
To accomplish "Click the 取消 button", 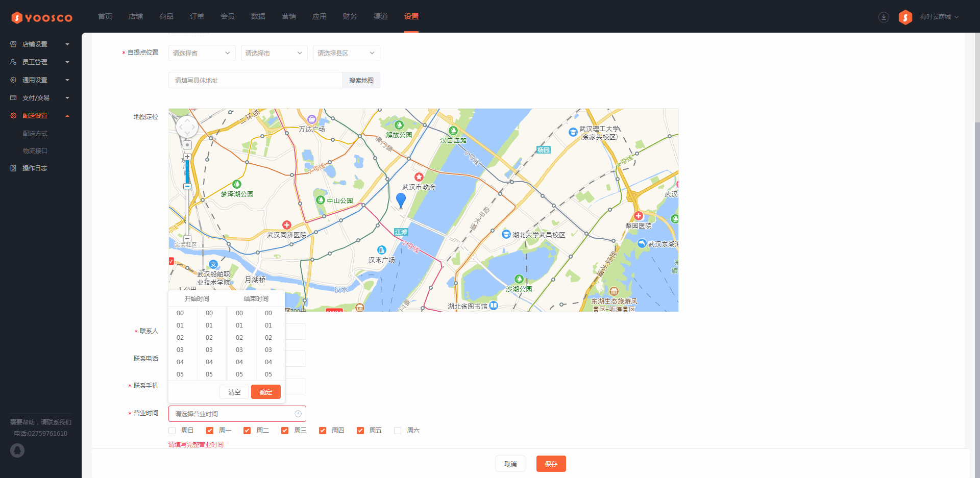I will (x=510, y=464).
